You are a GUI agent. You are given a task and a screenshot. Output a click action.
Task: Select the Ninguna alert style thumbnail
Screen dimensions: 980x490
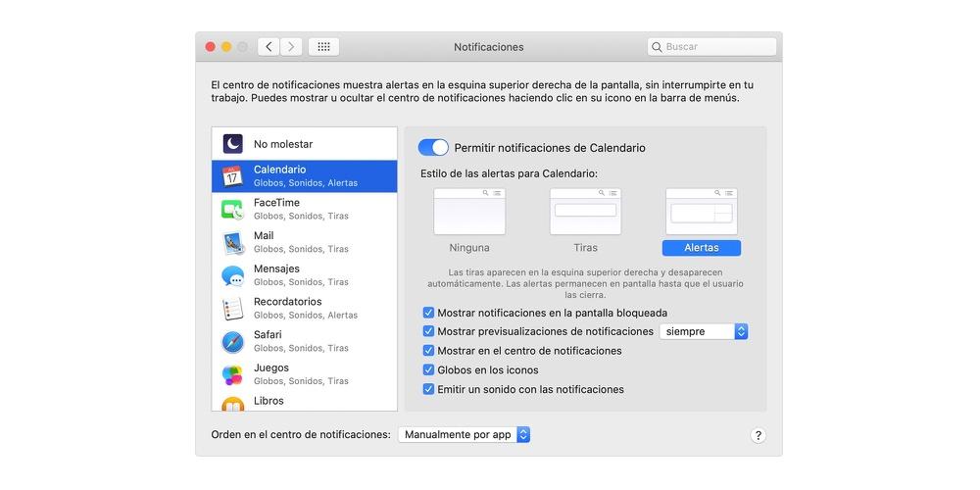(x=469, y=212)
